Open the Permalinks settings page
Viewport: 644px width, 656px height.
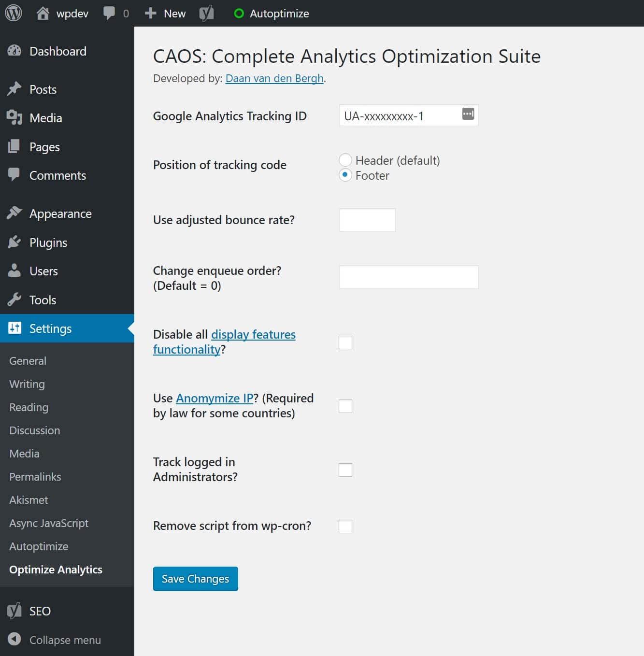click(35, 477)
